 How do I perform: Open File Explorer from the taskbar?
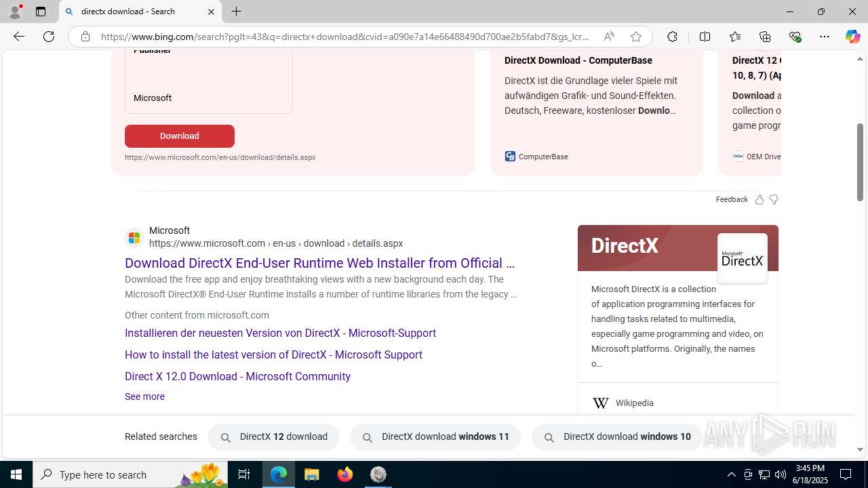312,474
